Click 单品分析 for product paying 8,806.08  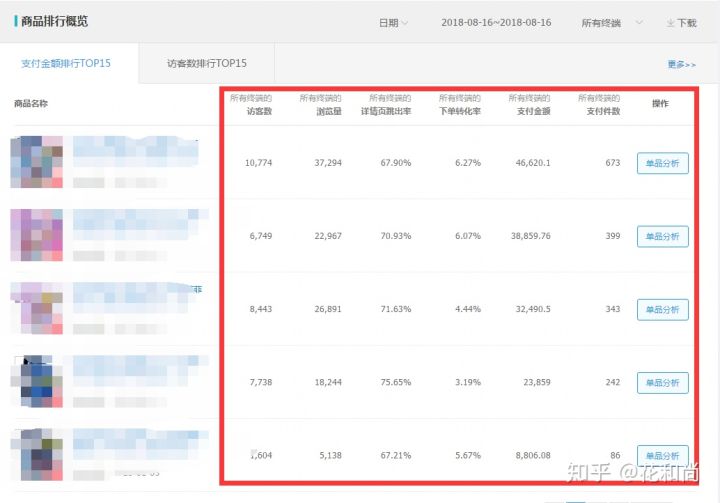pyautogui.click(x=662, y=455)
